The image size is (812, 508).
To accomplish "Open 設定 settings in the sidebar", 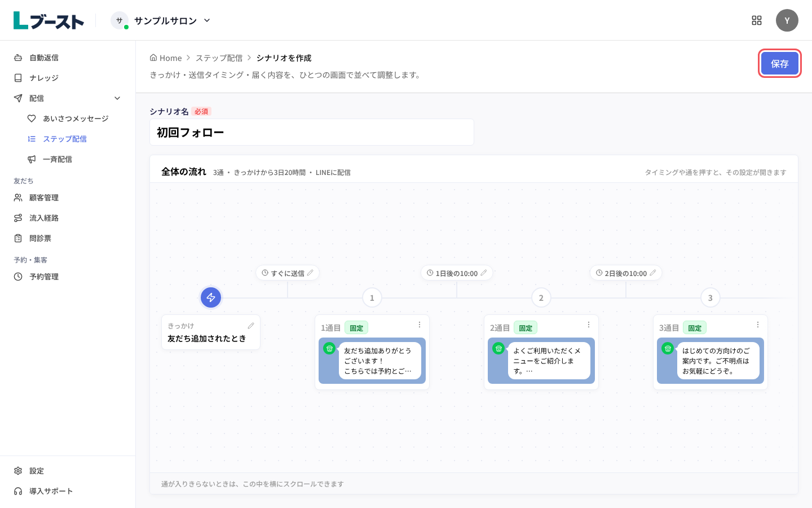I will coord(68,471).
